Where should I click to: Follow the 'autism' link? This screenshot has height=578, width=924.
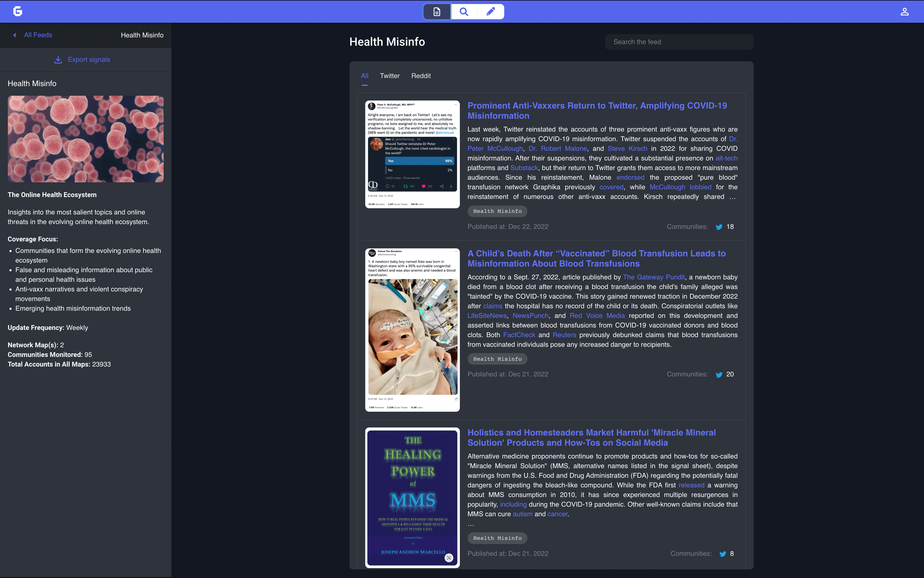522,514
